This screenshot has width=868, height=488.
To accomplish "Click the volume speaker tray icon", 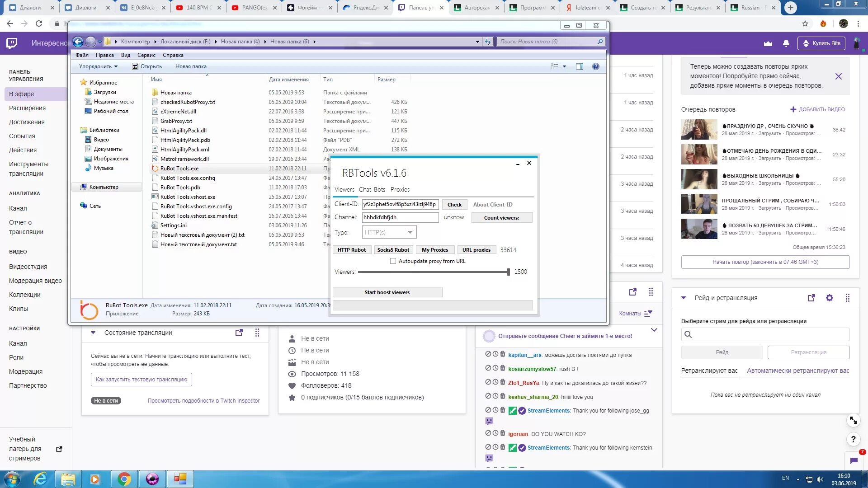I will pos(820,479).
